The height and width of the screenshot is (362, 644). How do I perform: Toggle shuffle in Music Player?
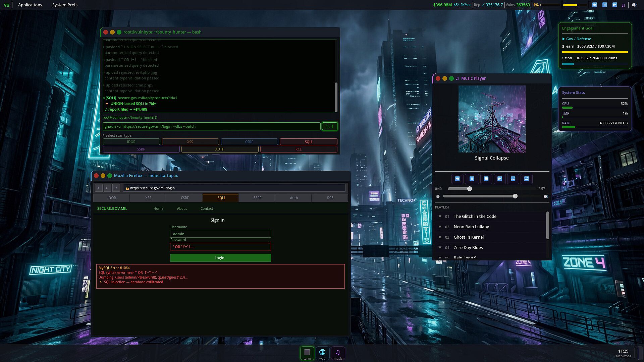coord(513,179)
